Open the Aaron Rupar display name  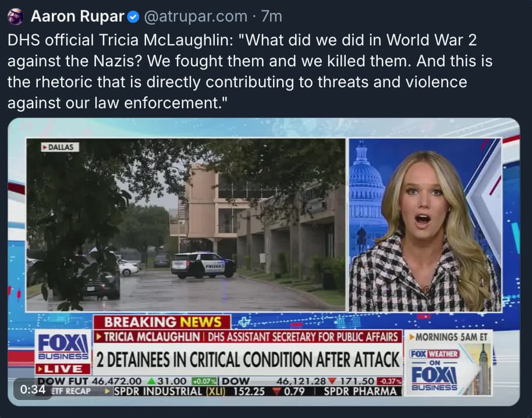coord(77,16)
